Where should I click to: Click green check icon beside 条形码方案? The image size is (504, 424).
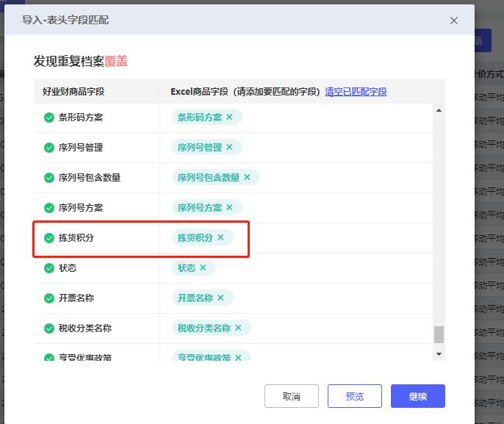[x=49, y=118]
